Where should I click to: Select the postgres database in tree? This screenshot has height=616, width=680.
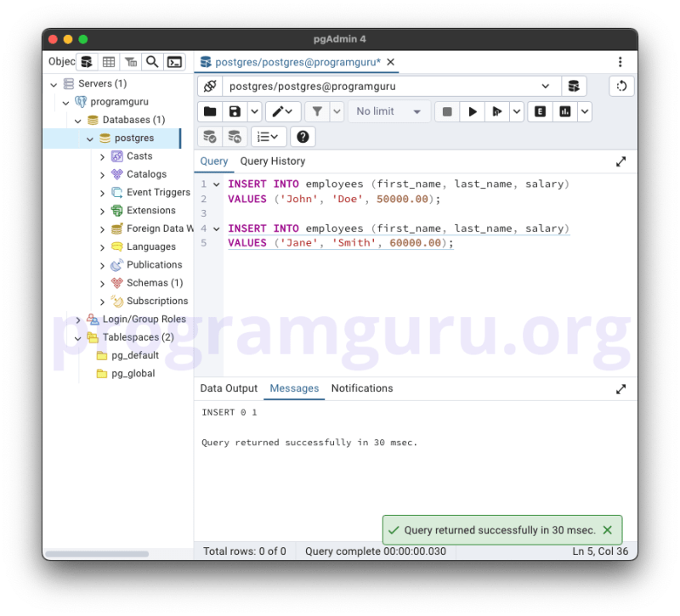tap(134, 138)
